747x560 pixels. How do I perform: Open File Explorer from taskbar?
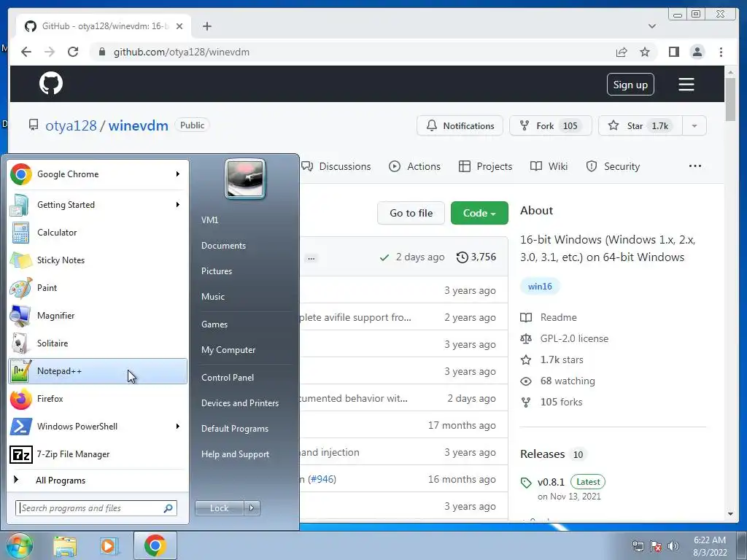(x=65, y=546)
